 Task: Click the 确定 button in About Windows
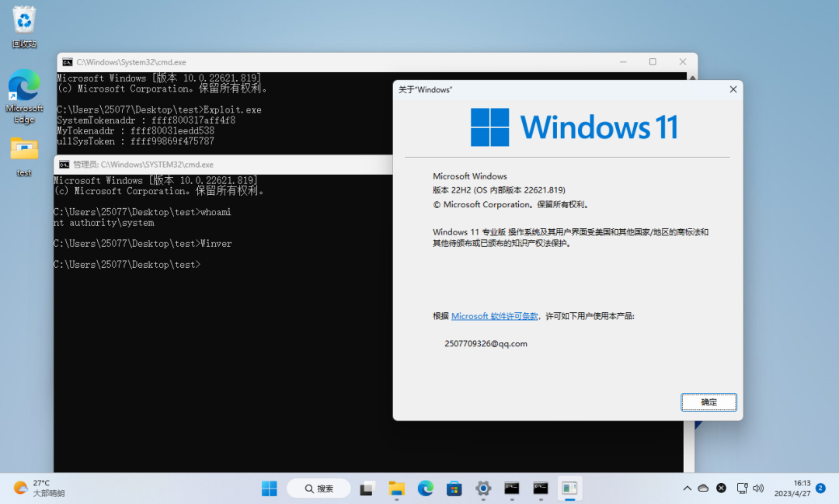708,401
